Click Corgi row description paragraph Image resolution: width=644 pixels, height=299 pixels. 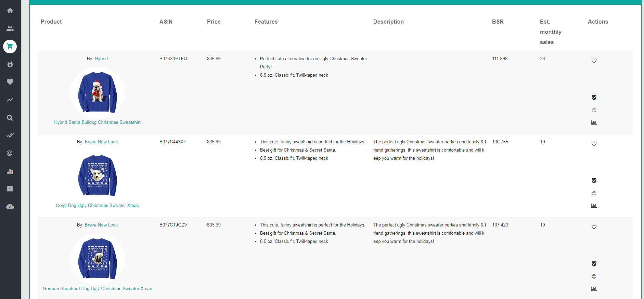pos(430,150)
